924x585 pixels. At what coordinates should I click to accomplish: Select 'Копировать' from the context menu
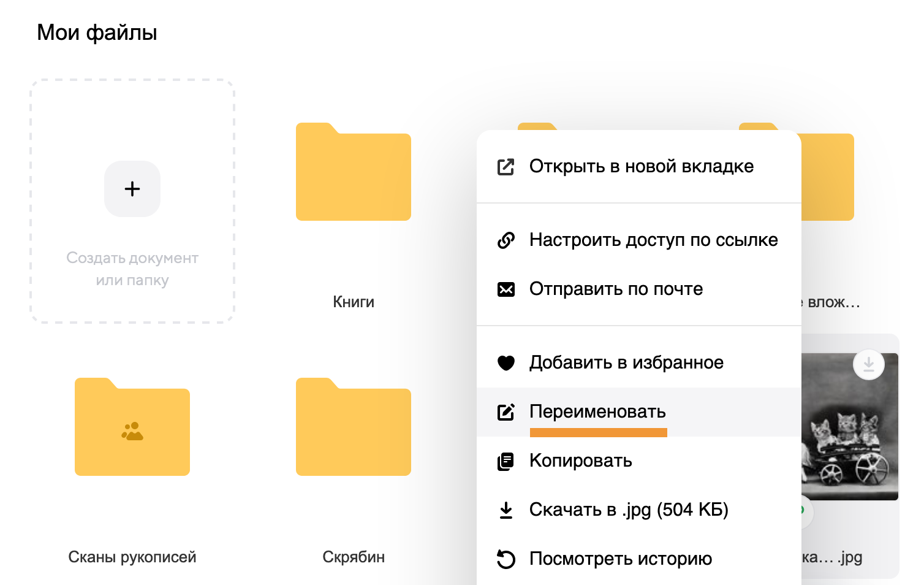pyautogui.click(x=580, y=461)
